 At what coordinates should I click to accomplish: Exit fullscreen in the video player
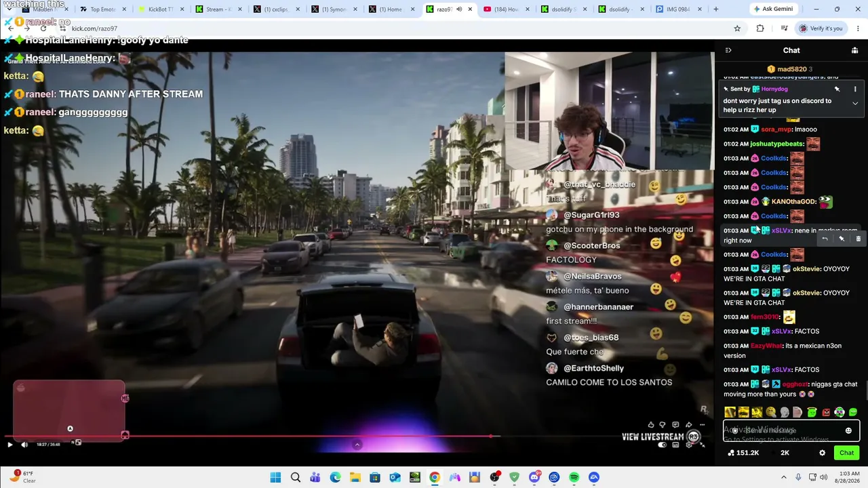click(x=702, y=445)
